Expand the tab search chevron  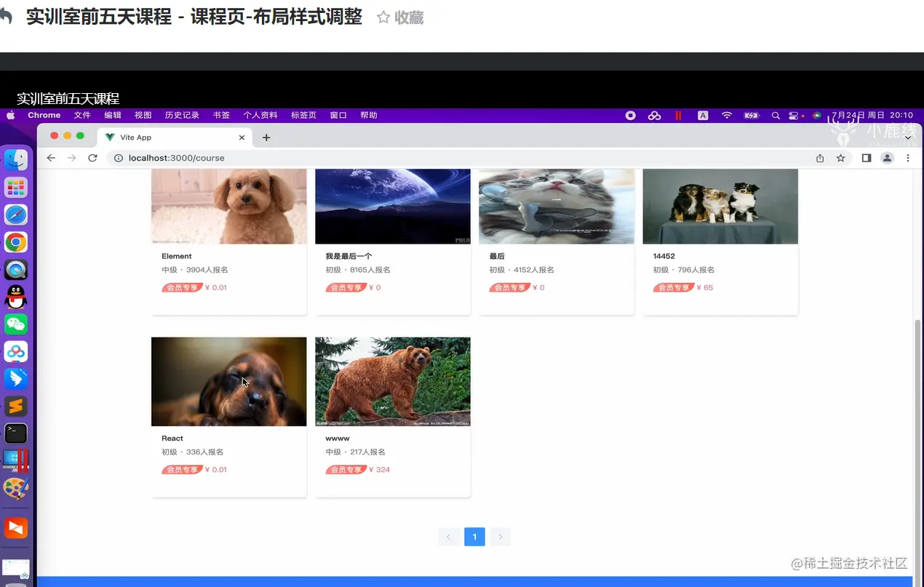tap(908, 137)
